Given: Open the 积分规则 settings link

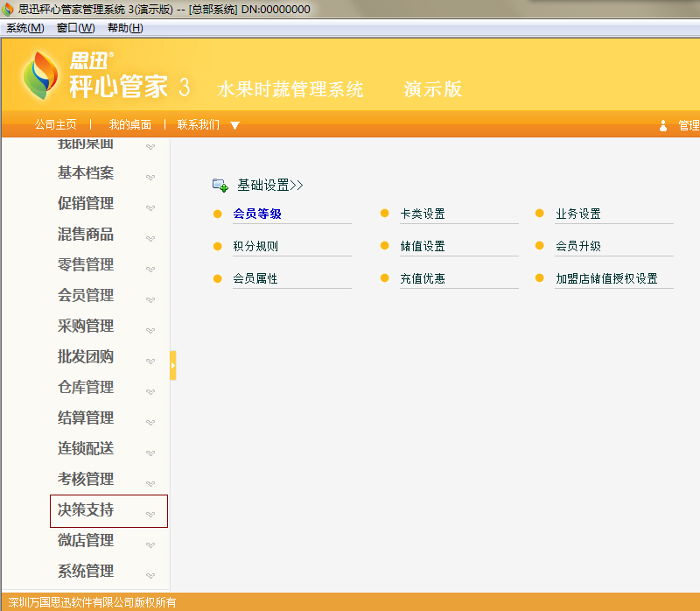Looking at the screenshot, I should pyautogui.click(x=255, y=246).
